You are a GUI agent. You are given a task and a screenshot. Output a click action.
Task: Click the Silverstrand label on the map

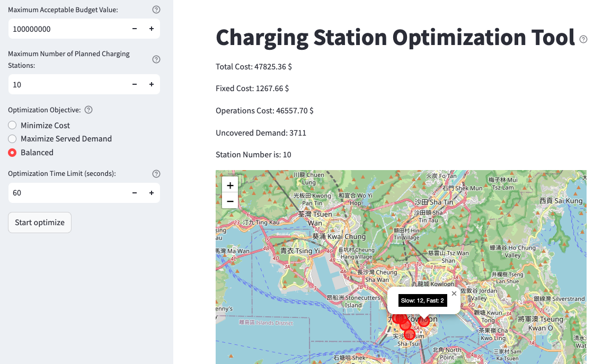[559, 299]
